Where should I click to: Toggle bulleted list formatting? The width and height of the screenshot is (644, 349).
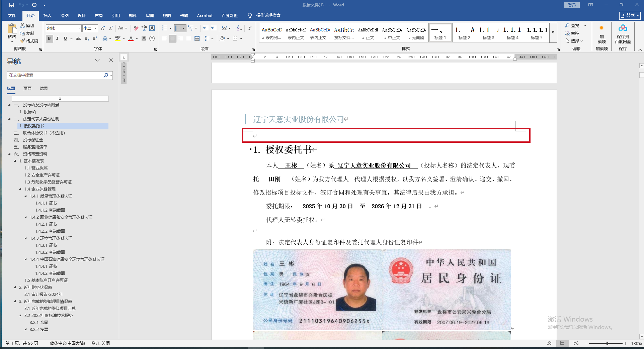click(x=164, y=28)
